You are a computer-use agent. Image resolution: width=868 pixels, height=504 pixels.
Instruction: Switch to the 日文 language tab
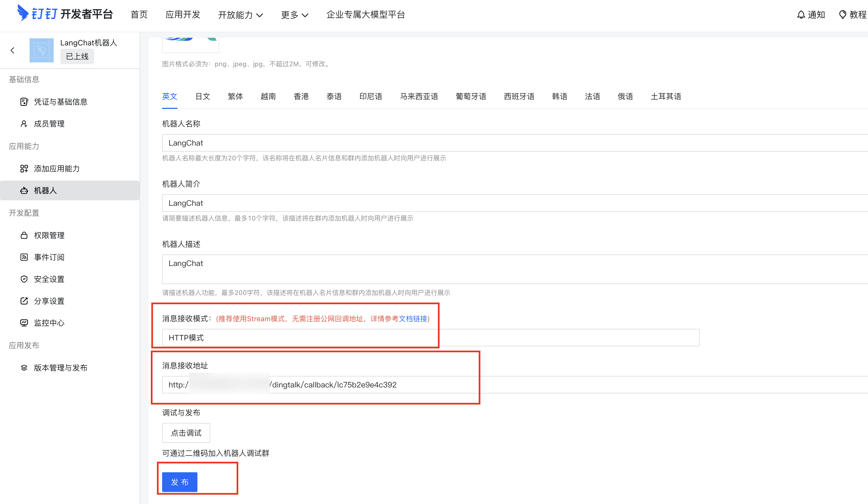click(203, 96)
